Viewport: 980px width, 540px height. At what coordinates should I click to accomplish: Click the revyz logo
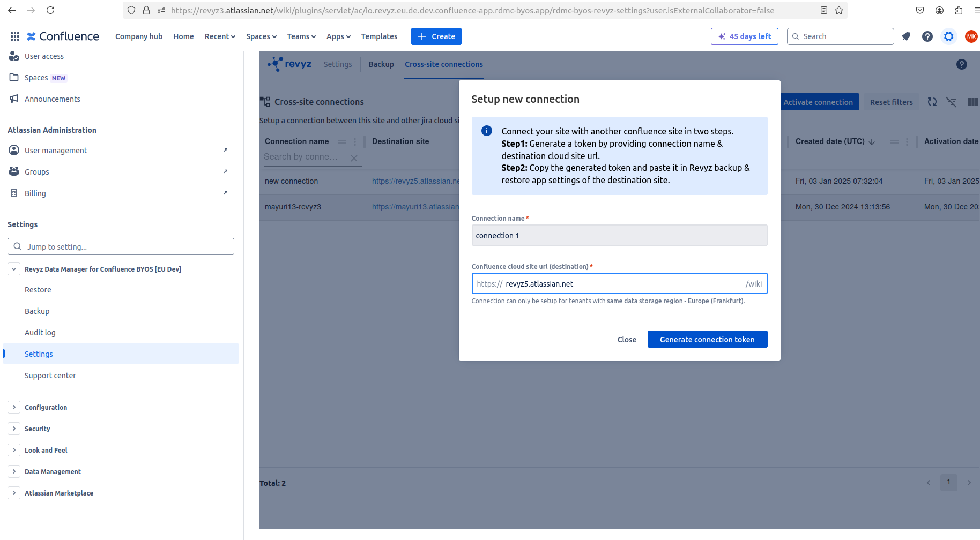pos(289,64)
